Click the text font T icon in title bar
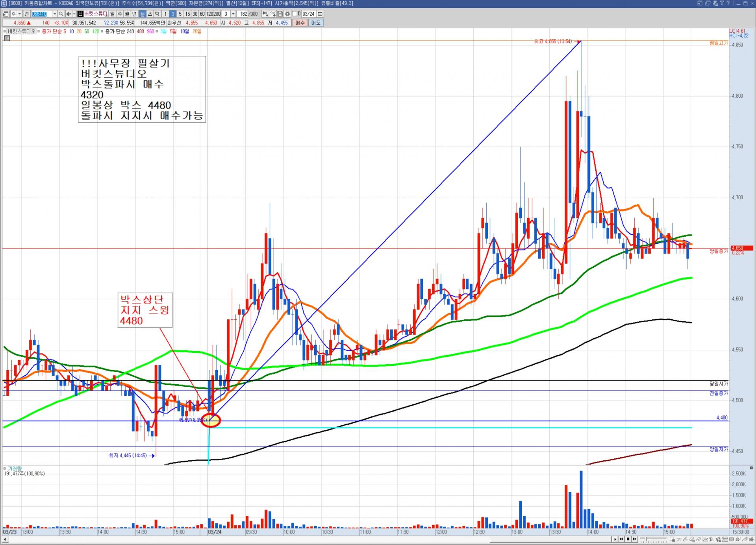This screenshot has width=756, height=545. (722, 3)
